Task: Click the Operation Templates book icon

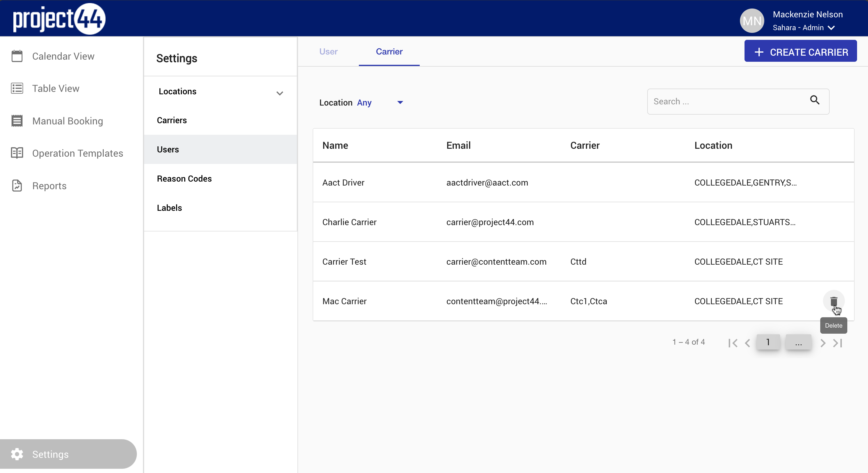Action: coord(17,153)
